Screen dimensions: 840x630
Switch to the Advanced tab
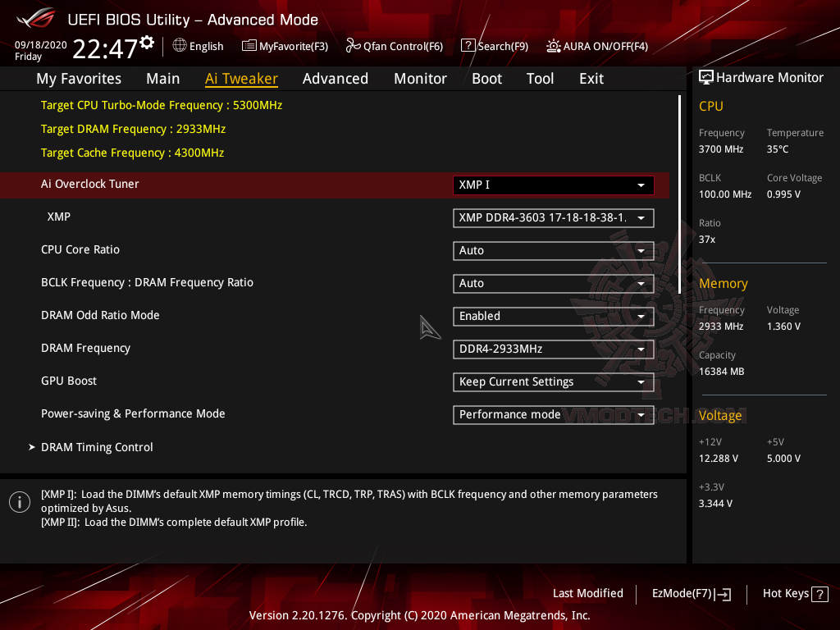point(336,78)
